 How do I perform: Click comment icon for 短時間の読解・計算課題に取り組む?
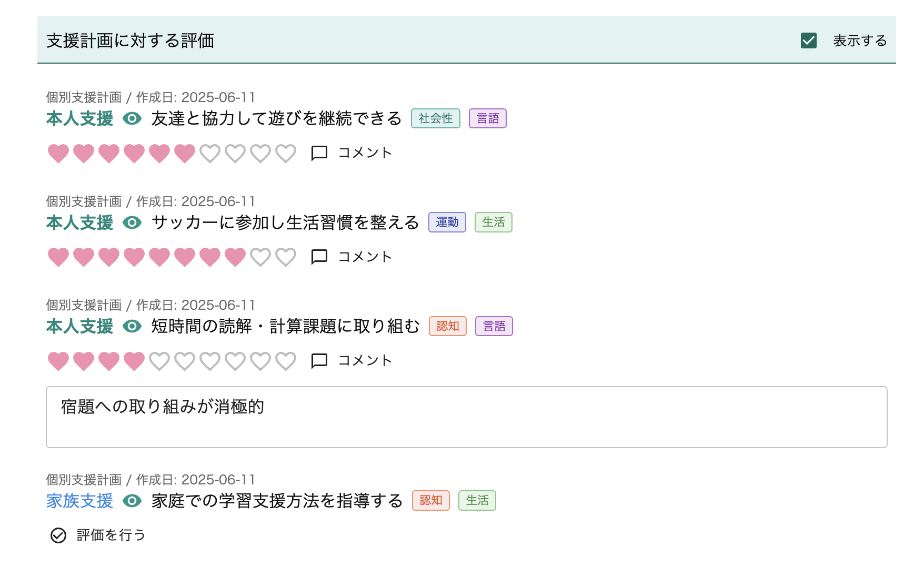(x=319, y=361)
